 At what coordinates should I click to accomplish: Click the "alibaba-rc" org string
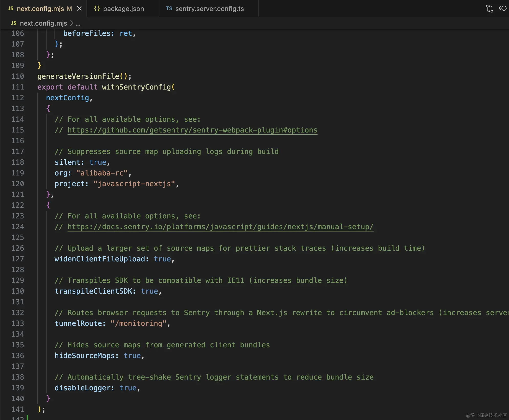click(102, 173)
